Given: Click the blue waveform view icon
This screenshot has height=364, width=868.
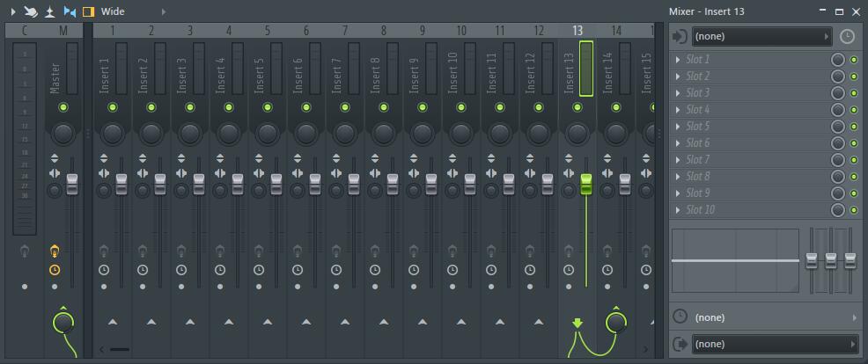Looking at the screenshot, I should pos(70,11).
